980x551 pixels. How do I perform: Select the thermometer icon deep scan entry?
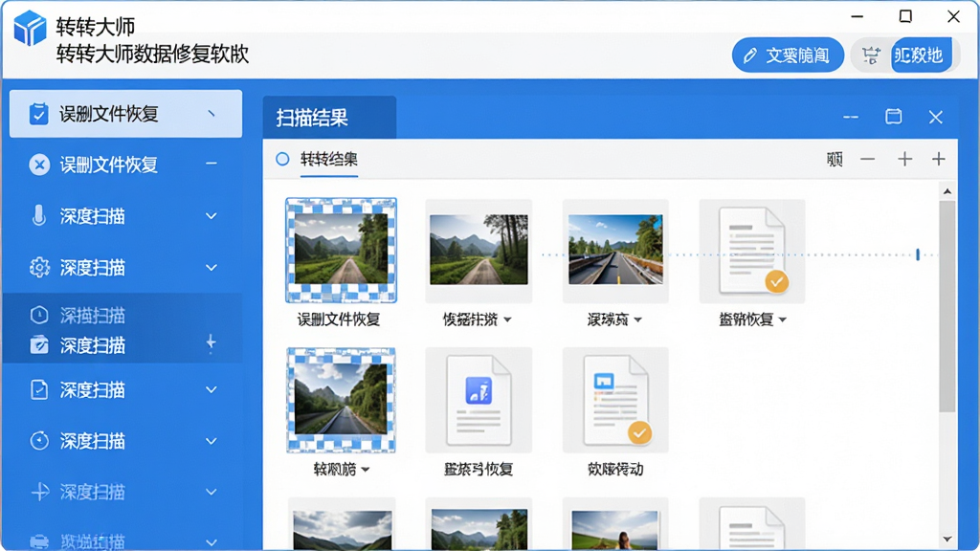[38, 215]
